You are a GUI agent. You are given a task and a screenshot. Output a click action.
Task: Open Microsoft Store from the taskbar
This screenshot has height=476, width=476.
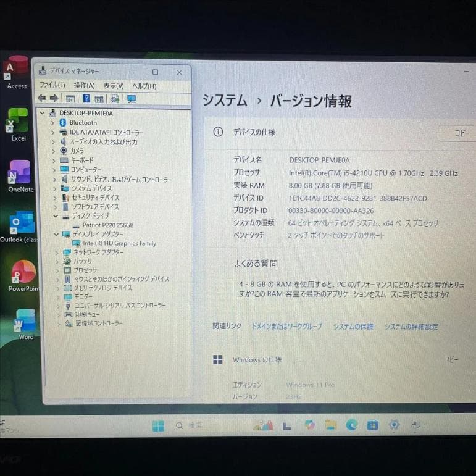372,425
